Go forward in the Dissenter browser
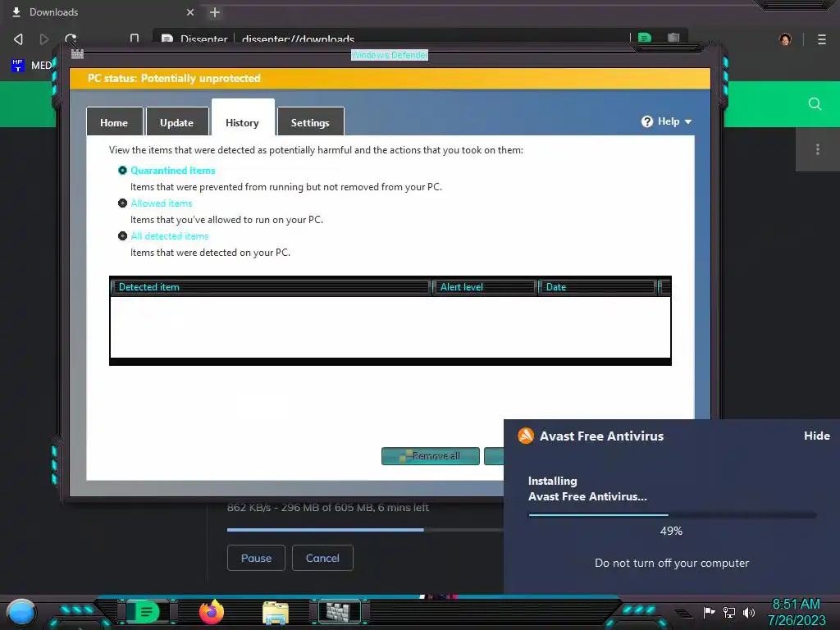Screen dimensions: 840x630 pos(44,39)
